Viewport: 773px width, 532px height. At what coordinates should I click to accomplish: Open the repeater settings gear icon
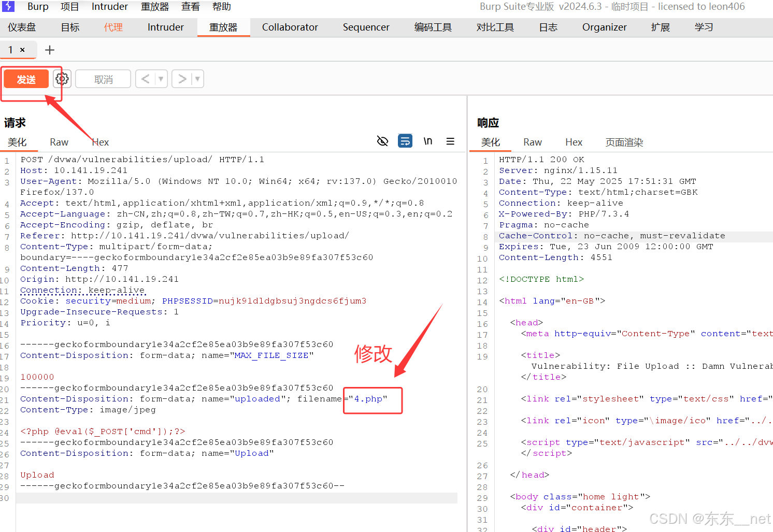62,79
